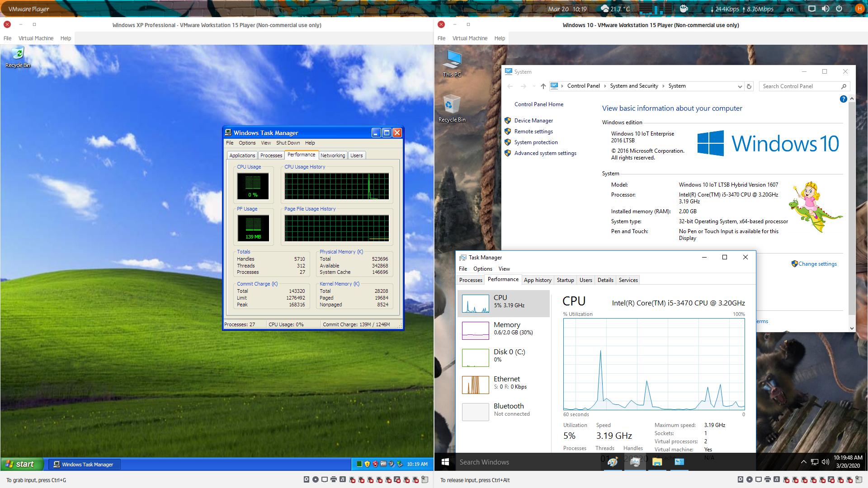Open host volume control in top panel
The width and height of the screenshot is (868, 488).
click(826, 9)
